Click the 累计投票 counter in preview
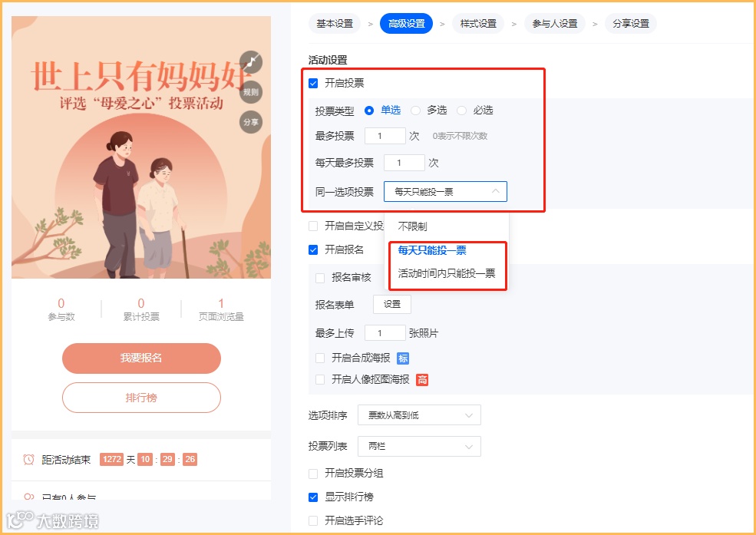Screen dimensions: 756x535 [141, 309]
